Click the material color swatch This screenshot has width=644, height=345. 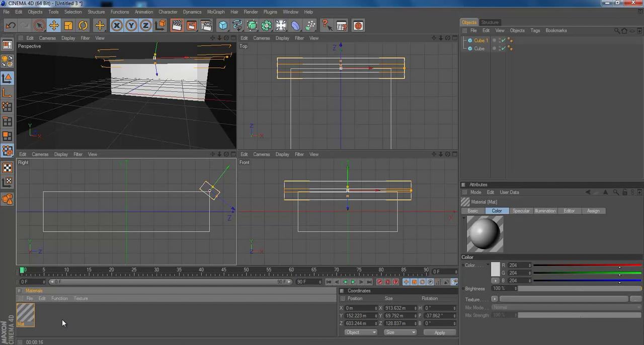tap(496, 269)
